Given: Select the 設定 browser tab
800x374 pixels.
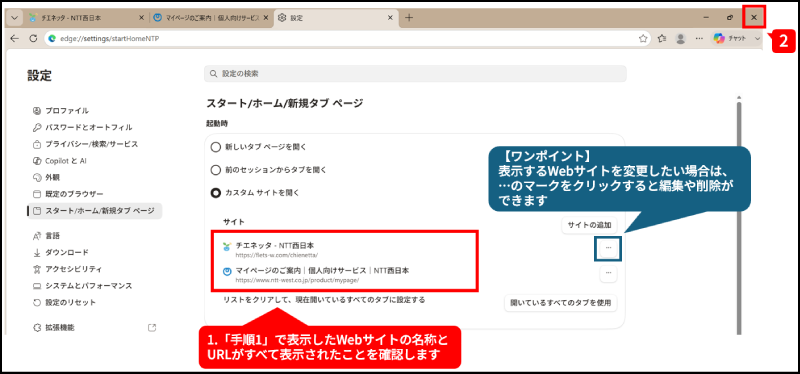Looking at the screenshot, I should coord(336,18).
